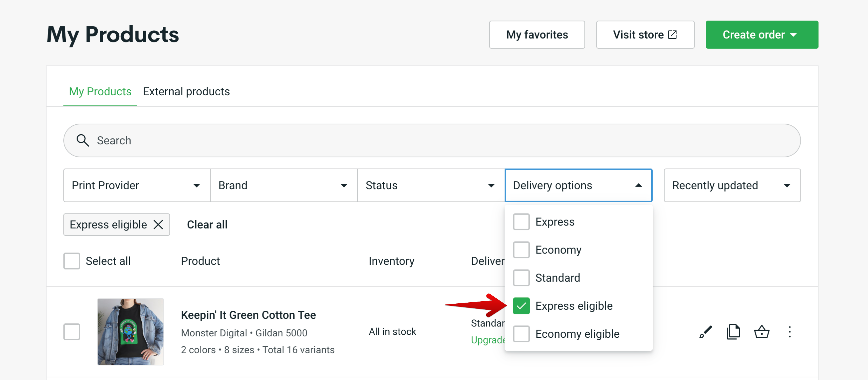Switch to the External products tab
The width and height of the screenshot is (868, 380).
[186, 91]
